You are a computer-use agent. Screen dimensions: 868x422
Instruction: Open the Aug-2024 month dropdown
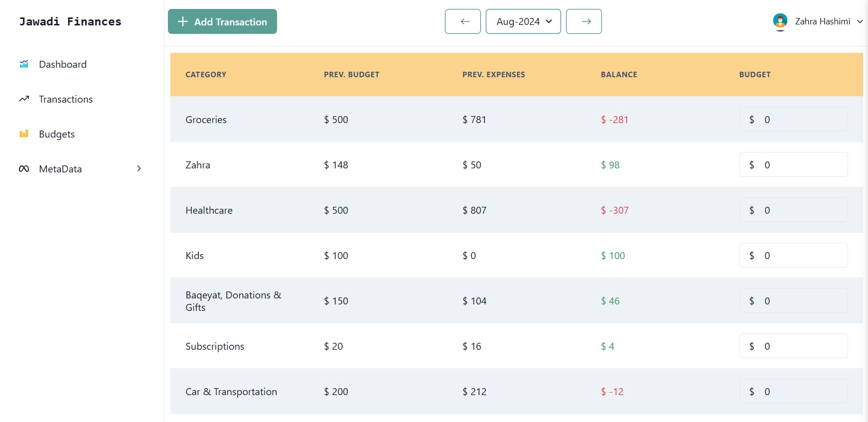tap(523, 21)
